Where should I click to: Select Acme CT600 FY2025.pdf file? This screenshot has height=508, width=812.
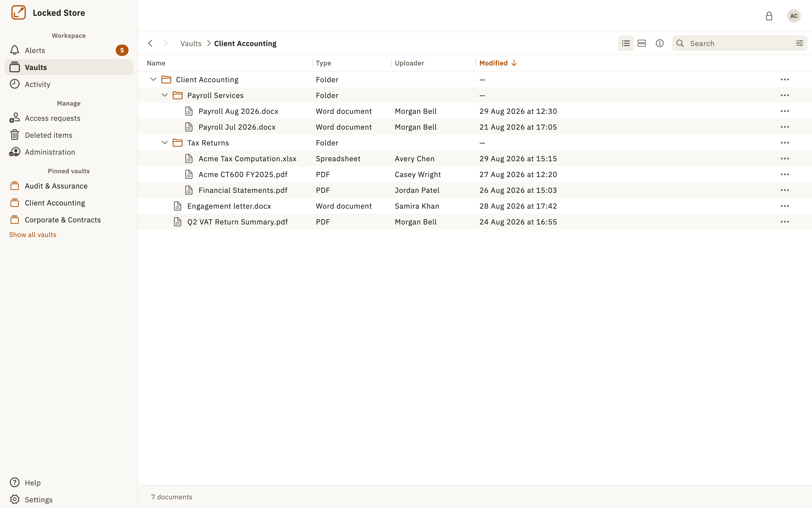474,174
